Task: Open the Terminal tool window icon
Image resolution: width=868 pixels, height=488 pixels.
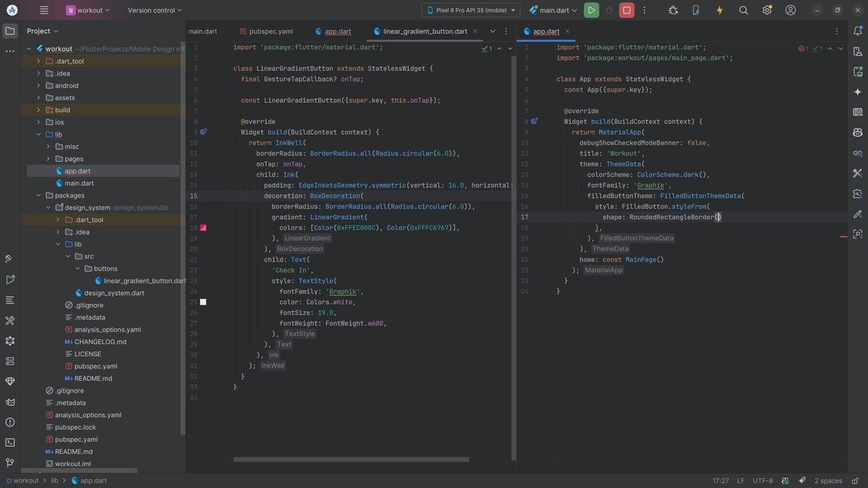Action: 10,442
